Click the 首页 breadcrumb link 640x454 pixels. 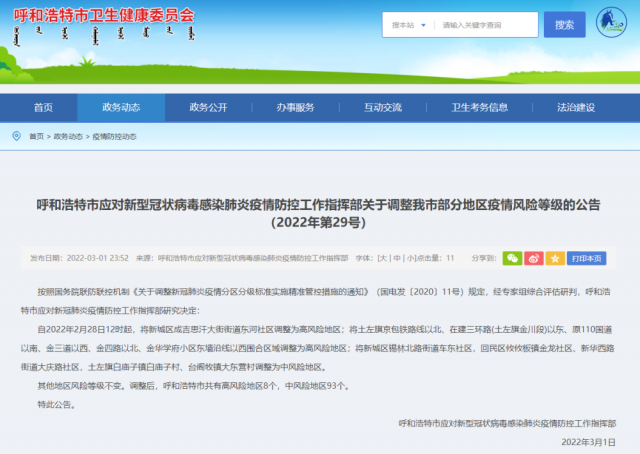point(36,136)
